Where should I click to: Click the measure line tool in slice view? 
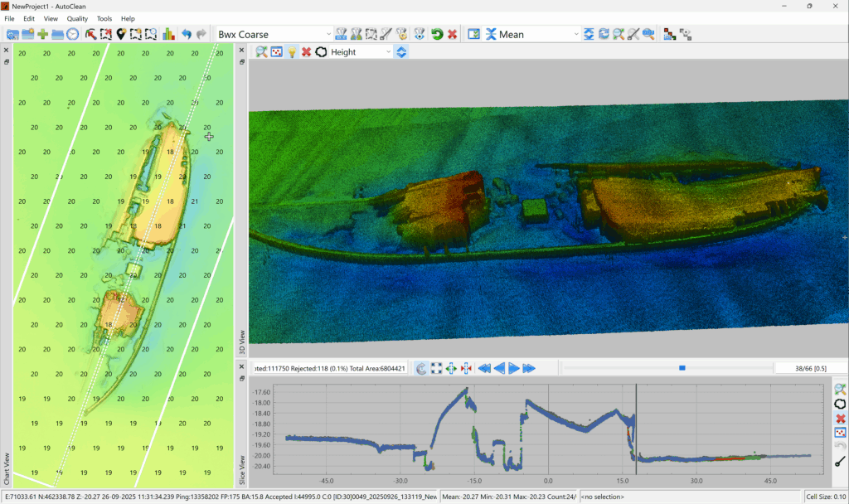point(840,462)
